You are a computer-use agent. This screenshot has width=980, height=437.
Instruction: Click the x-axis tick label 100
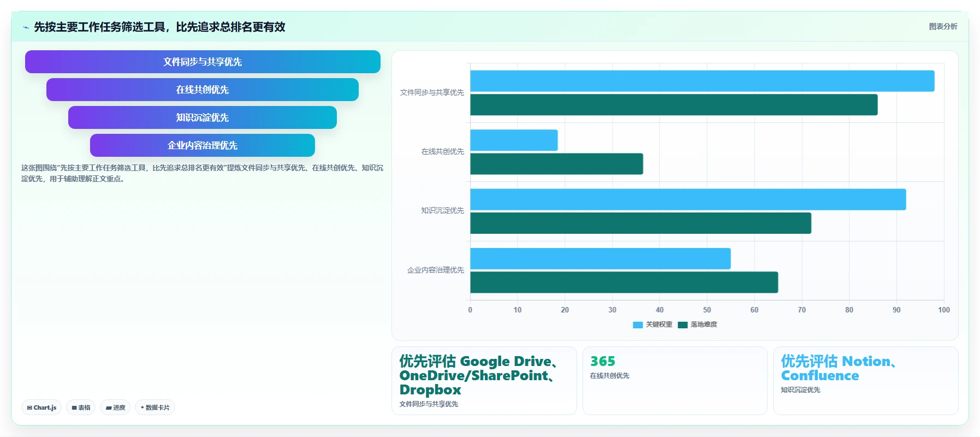(x=943, y=310)
